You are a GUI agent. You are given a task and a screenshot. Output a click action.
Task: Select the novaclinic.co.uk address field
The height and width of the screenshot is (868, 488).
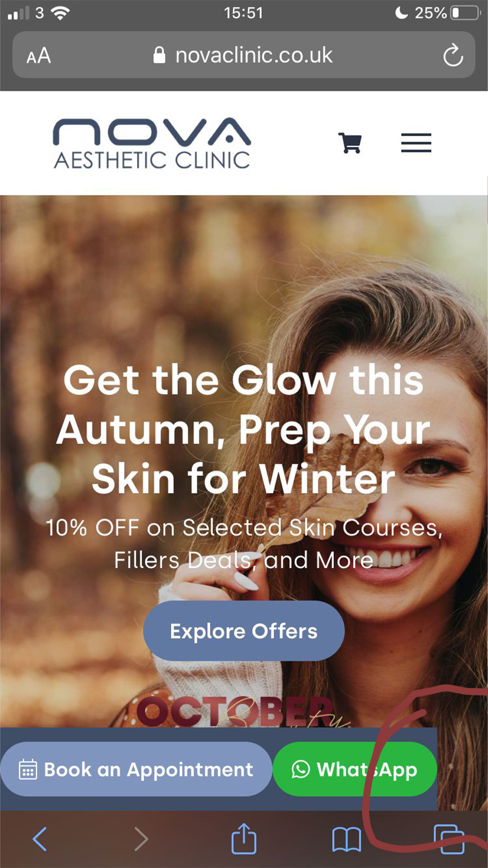tap(244, 55)
